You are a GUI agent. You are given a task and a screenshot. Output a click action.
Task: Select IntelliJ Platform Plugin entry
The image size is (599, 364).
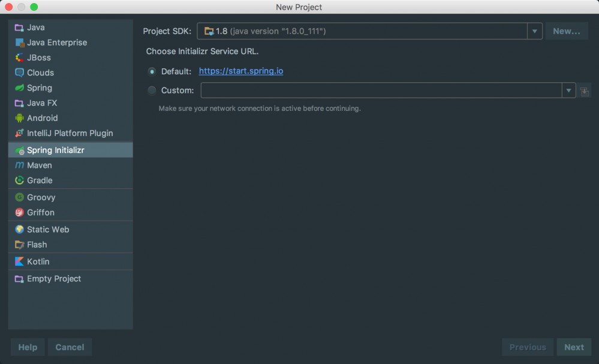71,133
